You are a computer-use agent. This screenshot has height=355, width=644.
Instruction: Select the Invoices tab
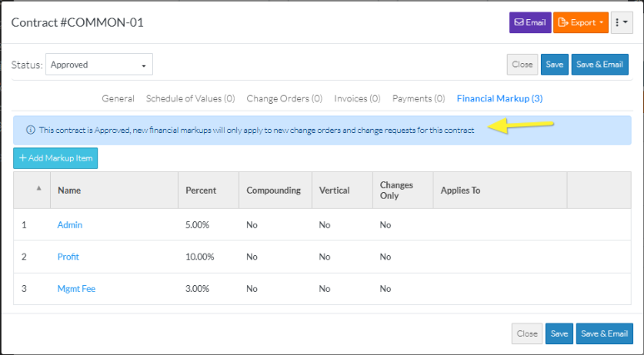357,98
